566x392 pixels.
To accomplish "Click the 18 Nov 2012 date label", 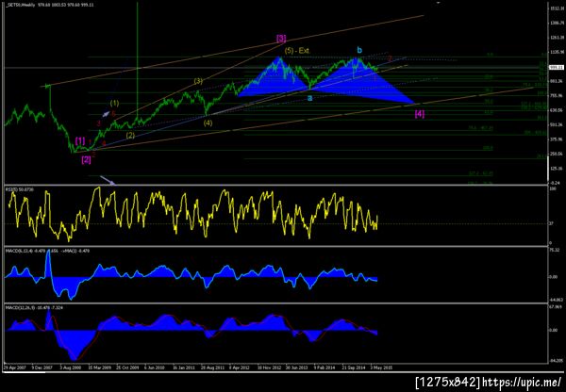I will click(269, 367).
